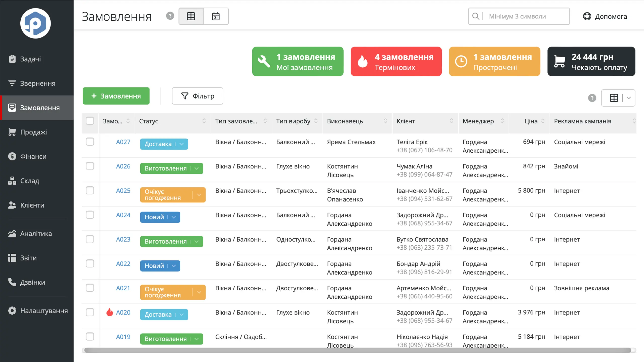
Task: Sort by the Клієнт column arrows
Action: pyautogui.click(x=451, y=121)
